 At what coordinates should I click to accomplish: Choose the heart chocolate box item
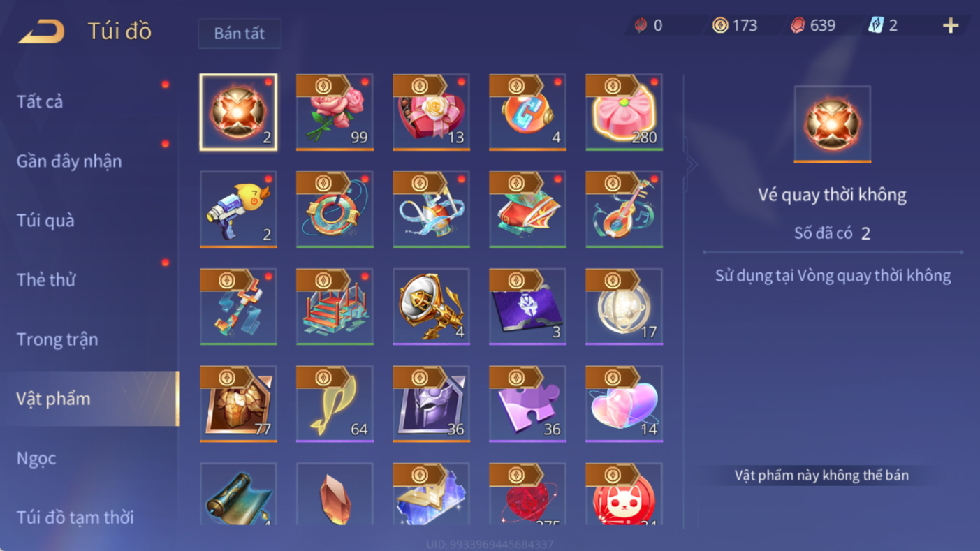(431, 112)
